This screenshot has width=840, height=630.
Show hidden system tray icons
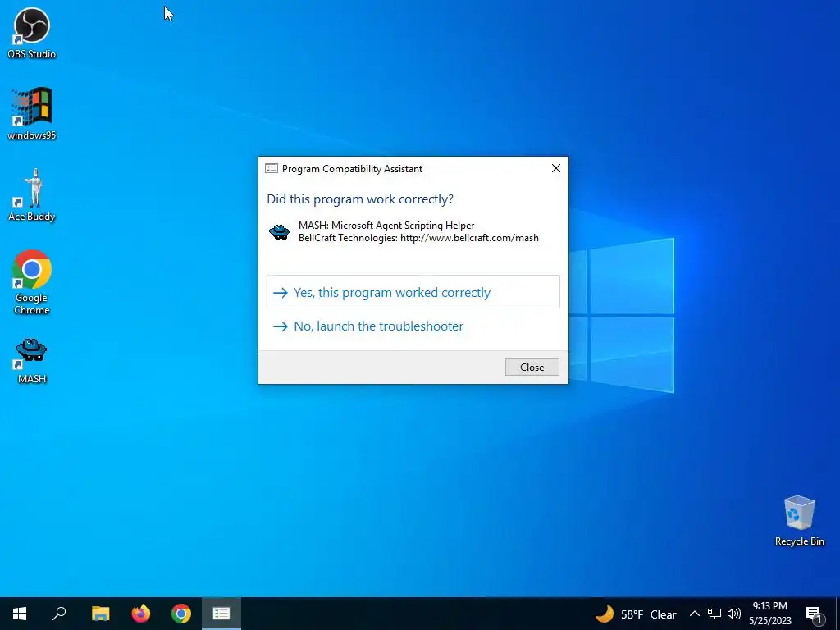point(694,614)
